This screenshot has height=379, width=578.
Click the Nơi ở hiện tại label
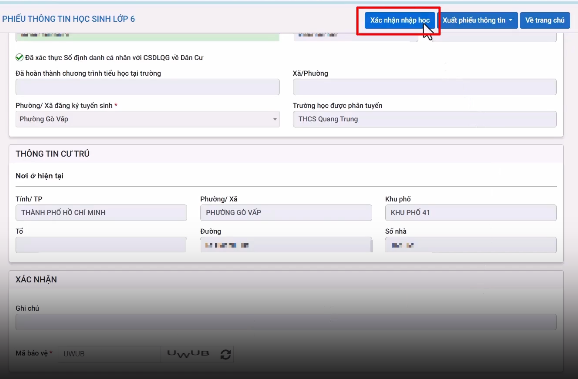coord(39,176)
